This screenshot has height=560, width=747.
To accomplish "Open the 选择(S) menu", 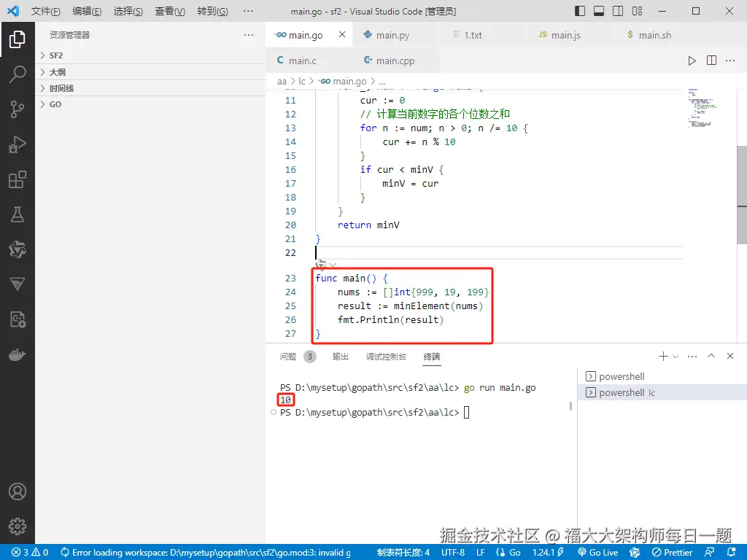I will [128, 11].
